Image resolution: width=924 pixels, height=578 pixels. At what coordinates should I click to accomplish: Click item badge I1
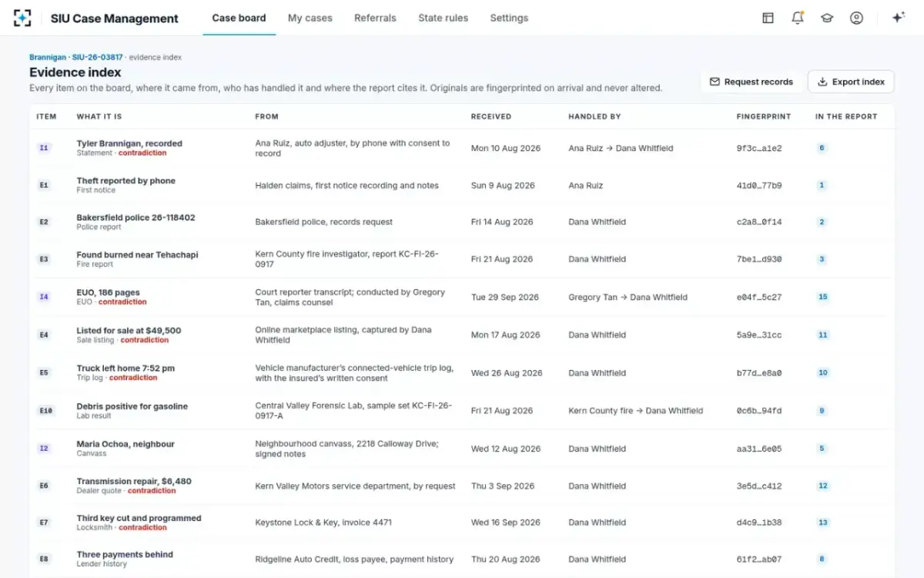pyautogui.click(x=44, y=148)
